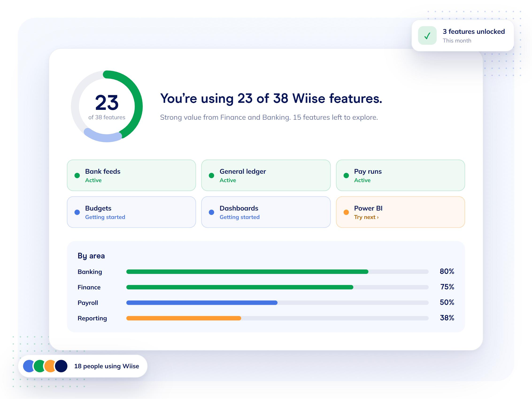Click the Strong value from Finance subtitle
Viewport: 532px width, 399px height.
click(x=269, y=117)
